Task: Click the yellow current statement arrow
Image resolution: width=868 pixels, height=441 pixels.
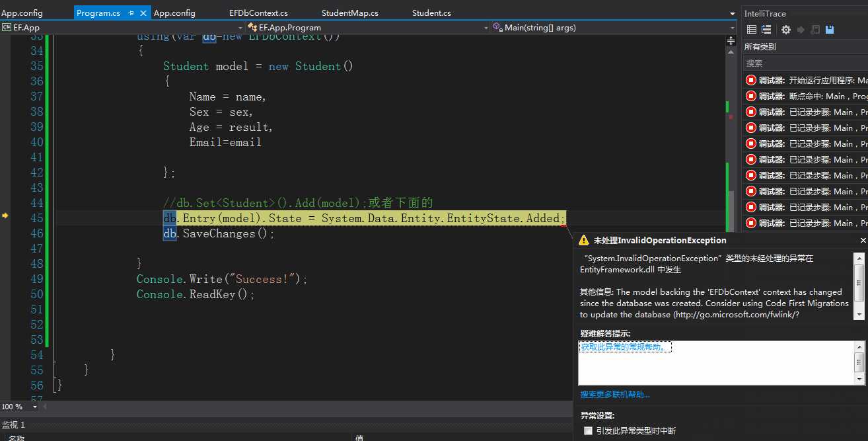Action: point(5,216)
